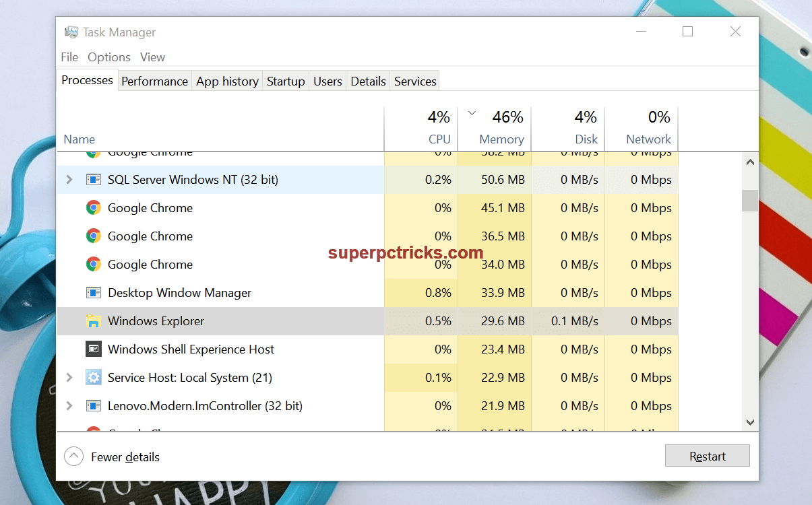Click the Fewer details link

[x=125, y=457]
